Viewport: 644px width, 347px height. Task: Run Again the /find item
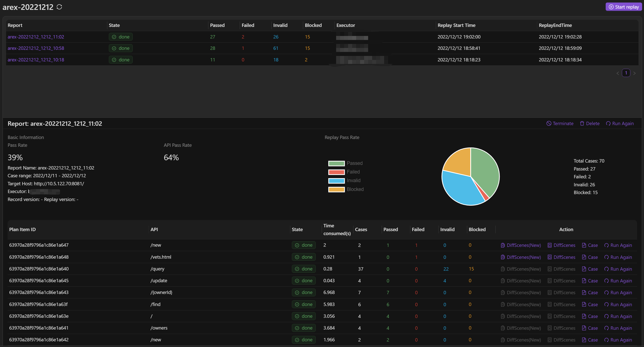click(618, 304)
